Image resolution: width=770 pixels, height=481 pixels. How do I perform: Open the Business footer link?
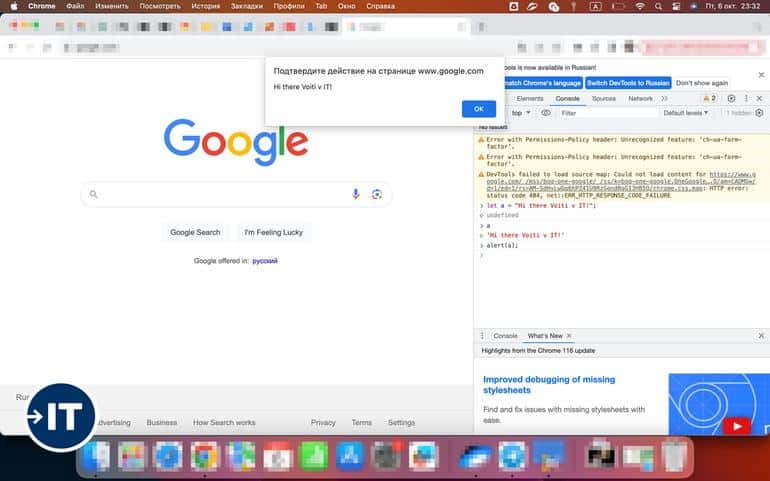pyautogui.click(x=162, y=423)
